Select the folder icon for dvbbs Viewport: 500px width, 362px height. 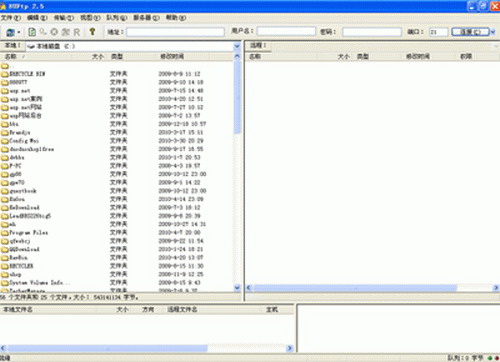[5, 157]
